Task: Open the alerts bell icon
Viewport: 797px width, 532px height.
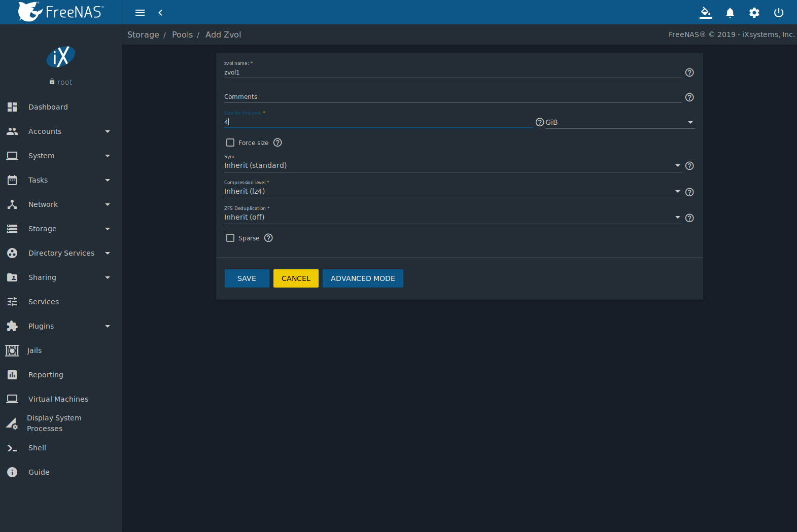Action: point(730,13)
